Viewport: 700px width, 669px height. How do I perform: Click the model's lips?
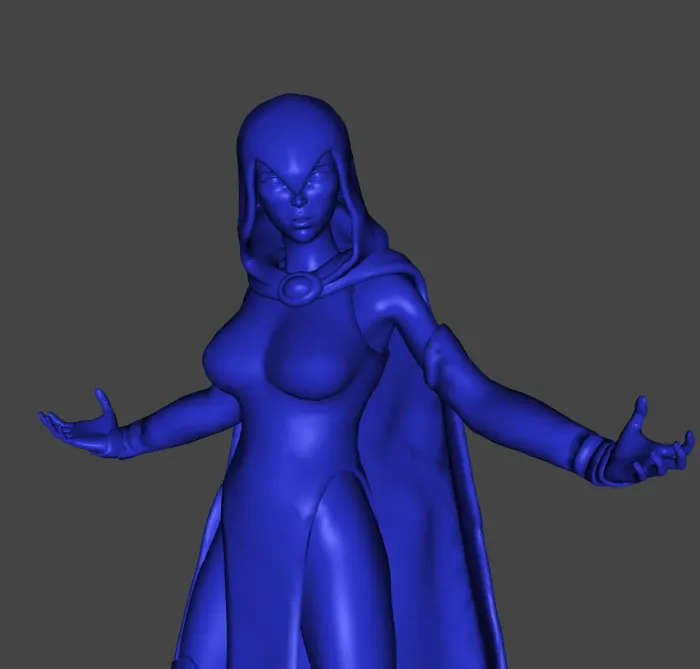pyautogui.click(x=300, y=222)
